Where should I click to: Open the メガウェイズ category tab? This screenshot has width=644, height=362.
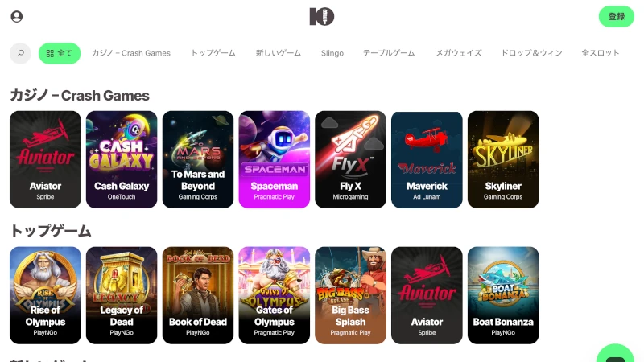pyautogui.click(x=458, y=53)
